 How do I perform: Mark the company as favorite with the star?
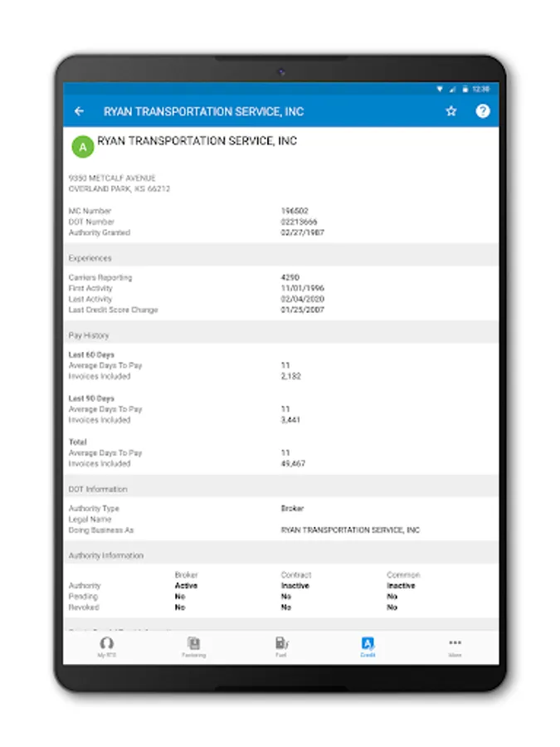tap(451, 111)
